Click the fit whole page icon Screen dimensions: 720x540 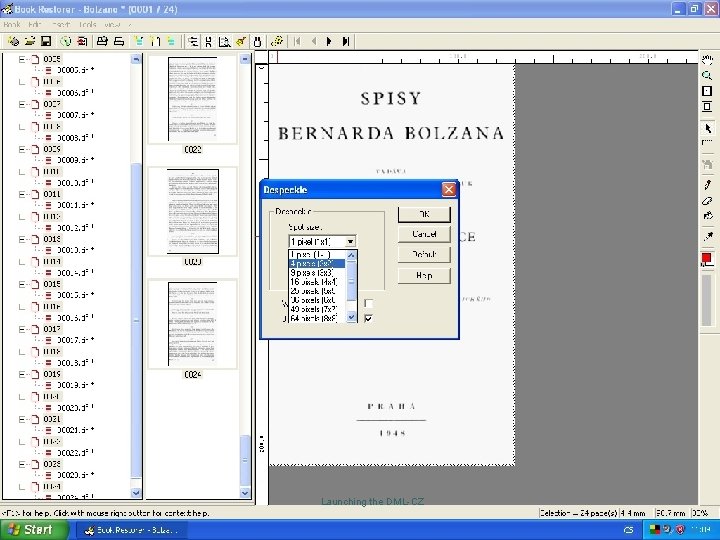click(x=708, y=91)
